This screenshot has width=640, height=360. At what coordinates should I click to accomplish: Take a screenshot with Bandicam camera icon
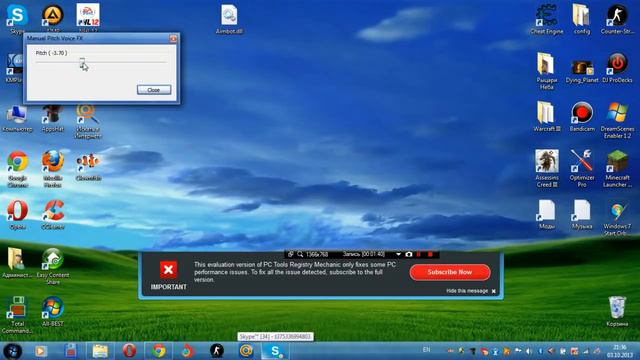click(x=409, y=254)
